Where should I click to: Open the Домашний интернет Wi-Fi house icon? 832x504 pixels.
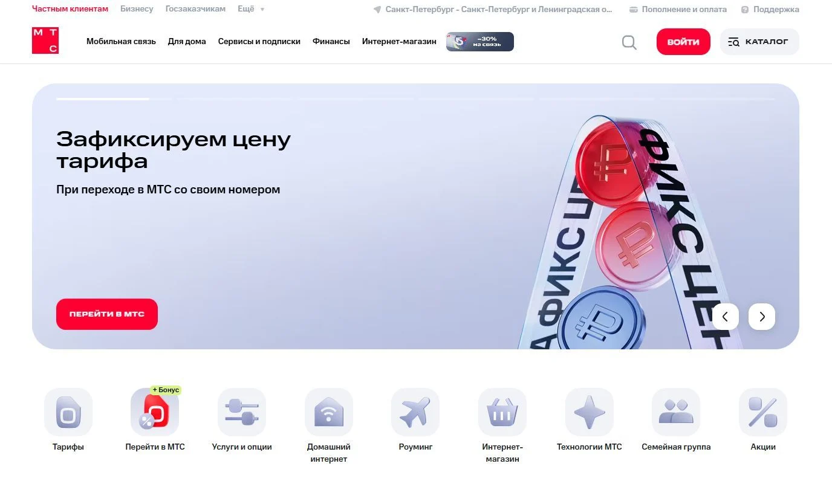tap(329, 412)
